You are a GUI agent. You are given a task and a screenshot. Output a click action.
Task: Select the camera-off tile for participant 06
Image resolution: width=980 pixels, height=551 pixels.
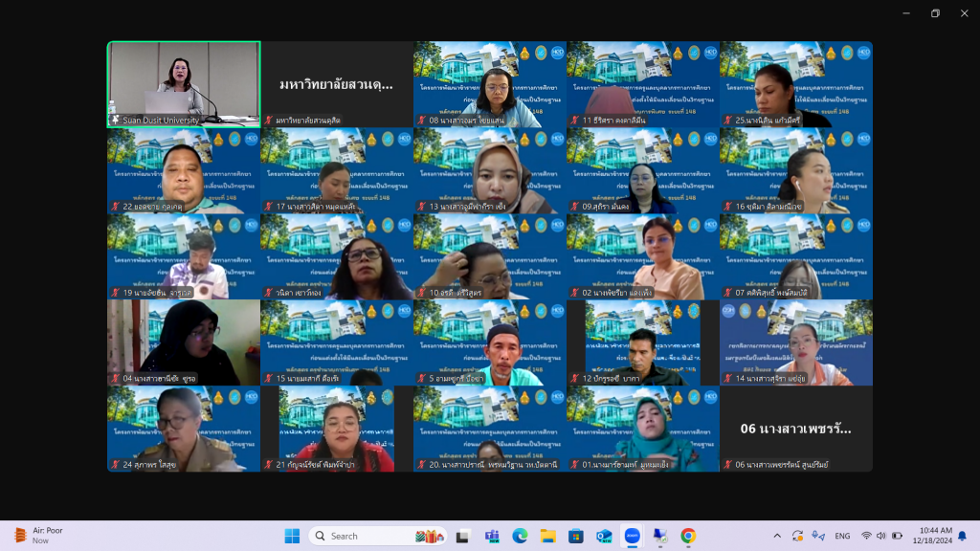pos(795,429)
